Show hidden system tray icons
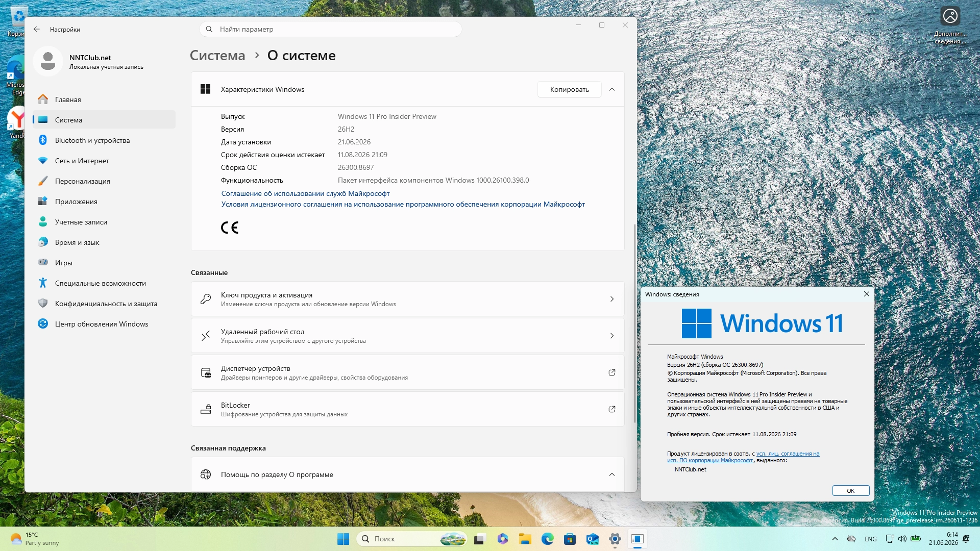980x551 pixels. coord(835,539)
